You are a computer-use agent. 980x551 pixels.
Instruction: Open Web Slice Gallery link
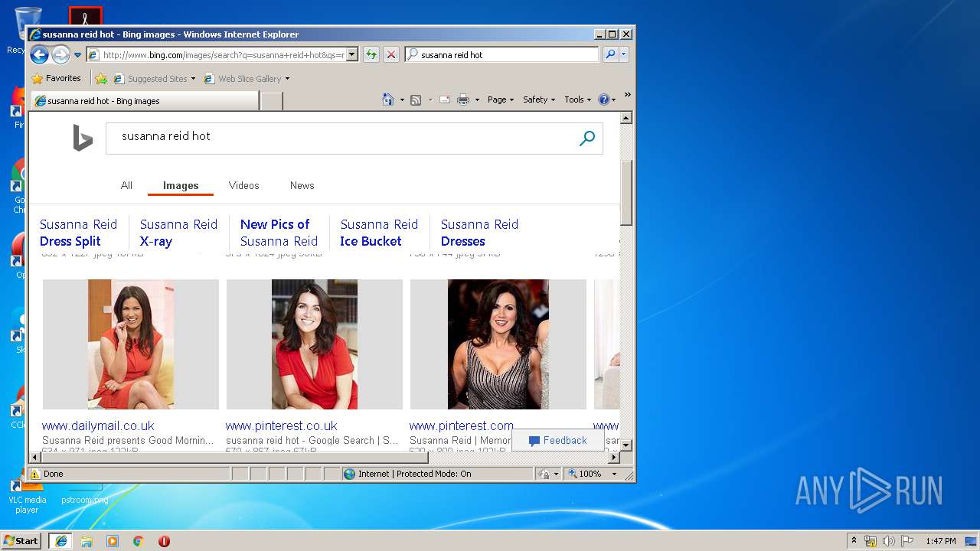coord(247,78)
